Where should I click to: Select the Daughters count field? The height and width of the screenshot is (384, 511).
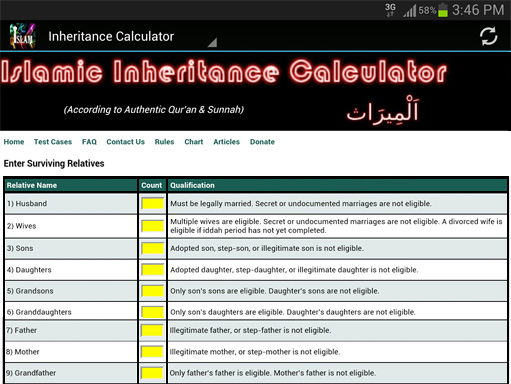point(153,270)
